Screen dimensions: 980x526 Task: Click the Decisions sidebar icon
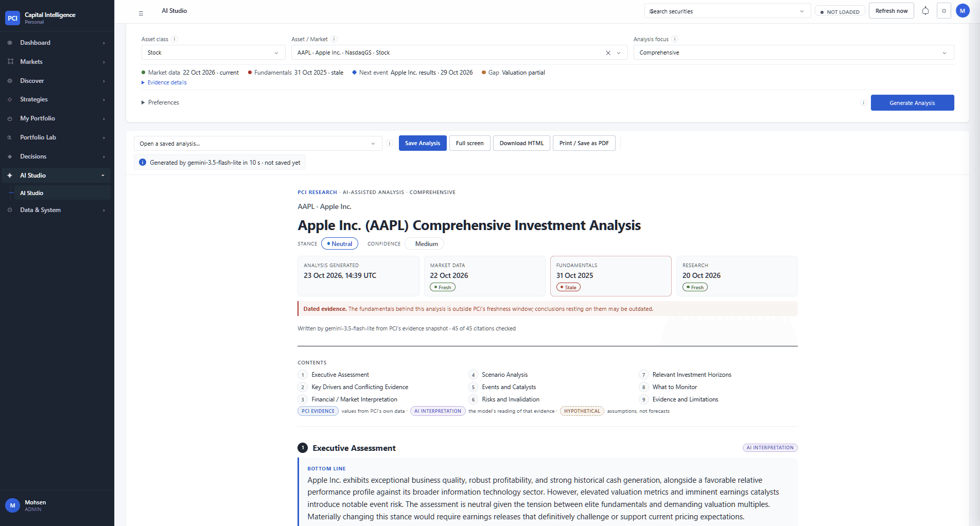[x=10, y=156]
